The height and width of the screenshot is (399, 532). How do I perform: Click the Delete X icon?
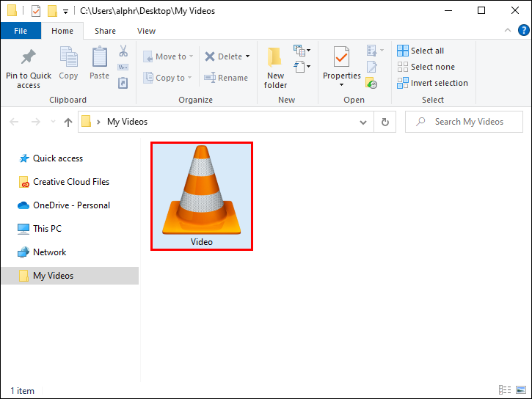[x=210, y=56]
